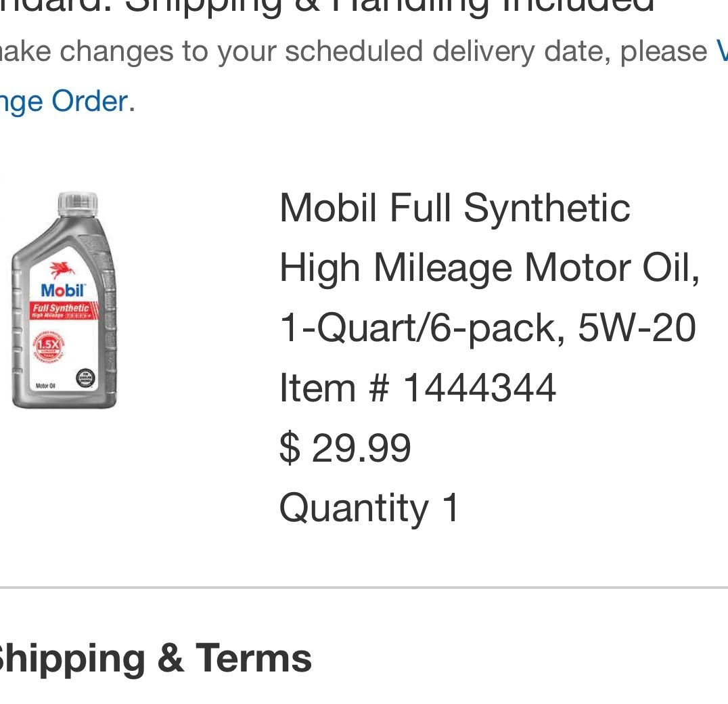Click the price $ 29.99
The height and width of the screenshot is (704, 728).
(345, 447)
